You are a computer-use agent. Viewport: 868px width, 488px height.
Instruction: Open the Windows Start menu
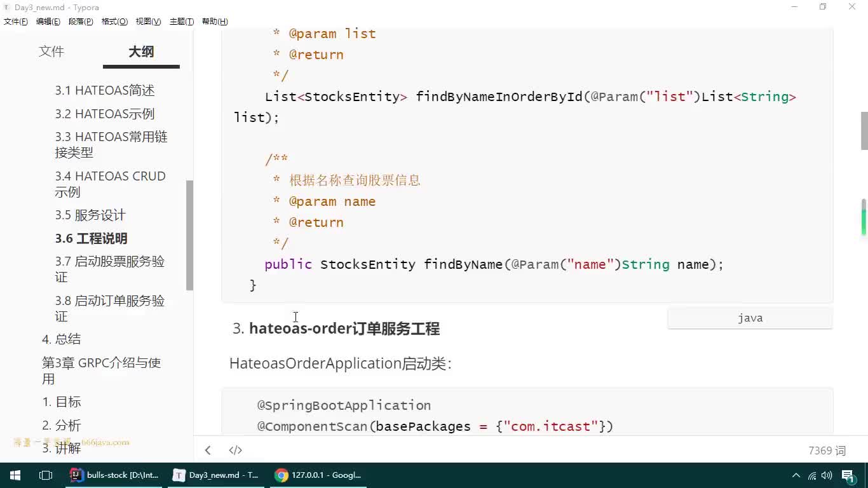pos(15,475)
